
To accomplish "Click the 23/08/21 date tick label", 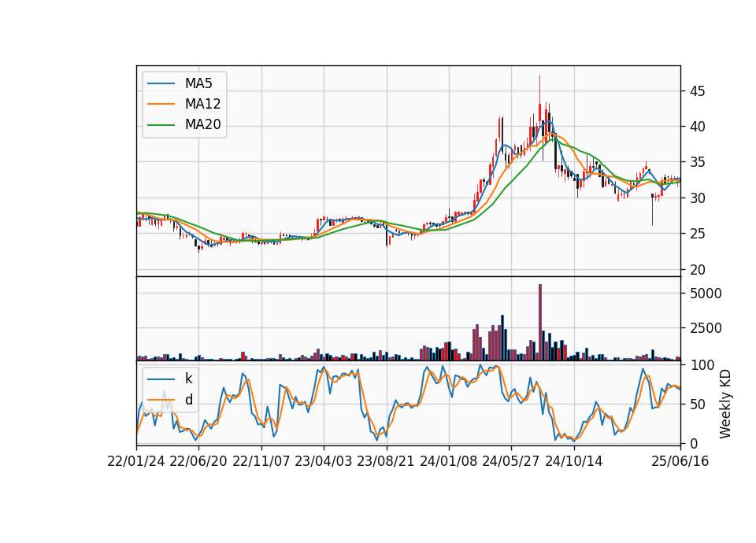I will (x=386, y=461).
